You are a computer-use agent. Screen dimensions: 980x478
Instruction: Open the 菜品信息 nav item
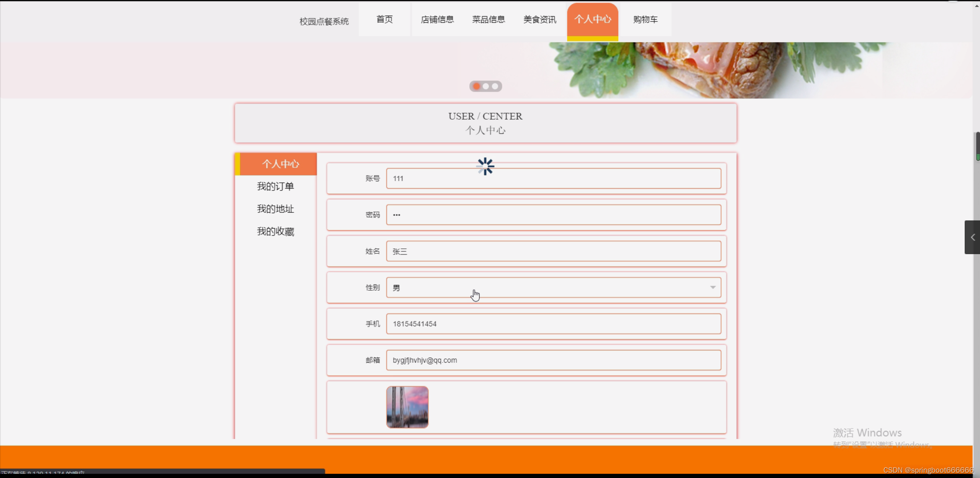tap(488, 20)
